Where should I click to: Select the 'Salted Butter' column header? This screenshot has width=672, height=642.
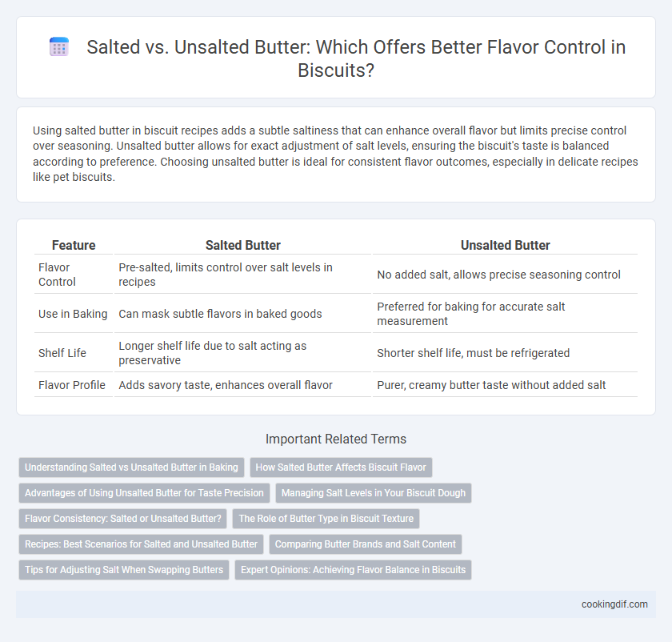tap(243, 245)
